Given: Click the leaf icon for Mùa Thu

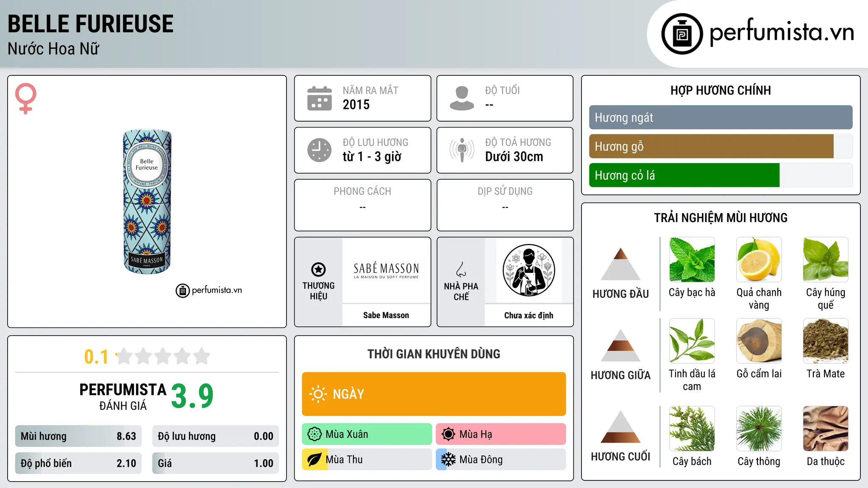Looking at the screenshot, I should tap(314, 460).
